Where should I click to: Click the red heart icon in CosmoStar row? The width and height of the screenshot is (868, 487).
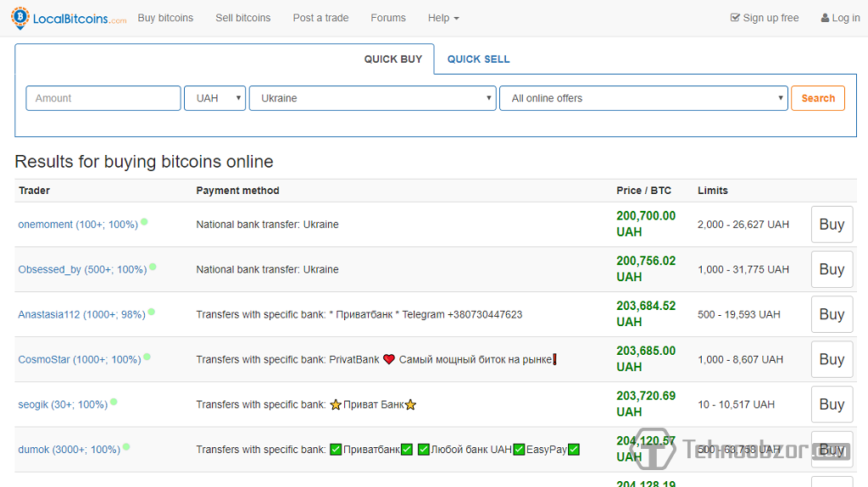[389, 359]
